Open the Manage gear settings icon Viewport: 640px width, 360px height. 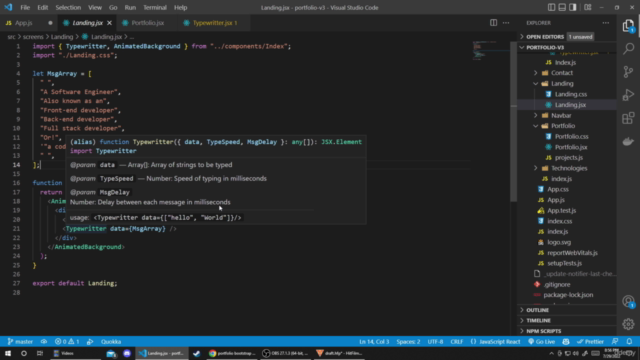(629, 324)
